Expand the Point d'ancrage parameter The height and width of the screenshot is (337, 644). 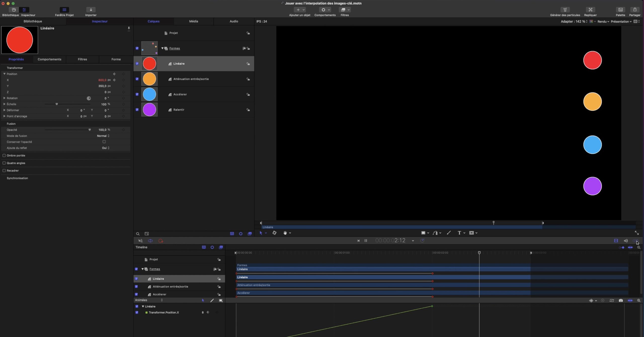point(4,116)
